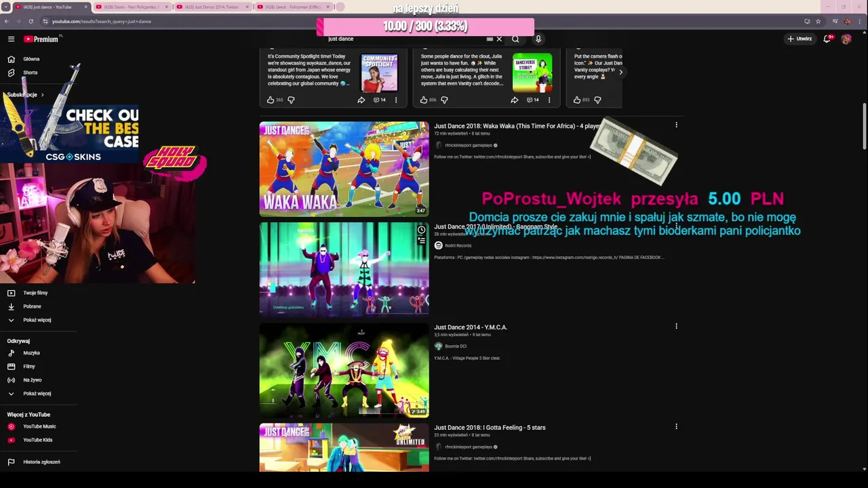Open comments on the Danceverse Stories post
The image size is (868, 488).
[532, 100]
